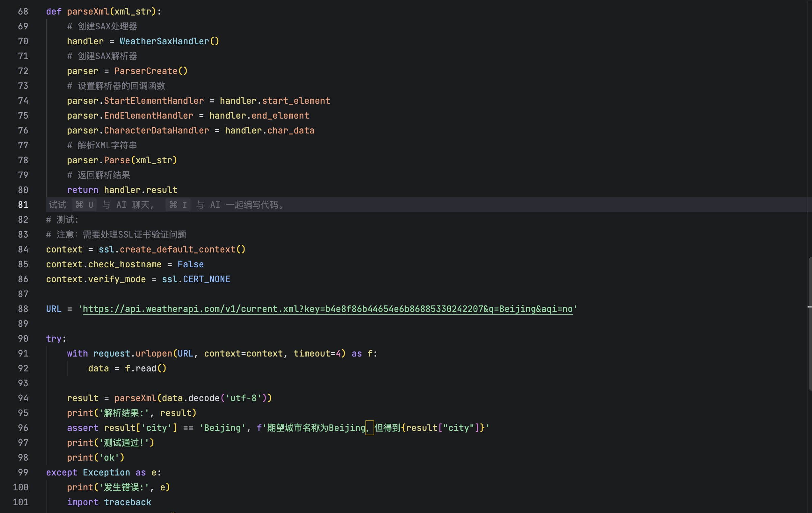Image resolution: width=812 pixels, height=513 pixels.
Task: Click 'return handler.result' on line 80
Action: [x=122, y=190]
